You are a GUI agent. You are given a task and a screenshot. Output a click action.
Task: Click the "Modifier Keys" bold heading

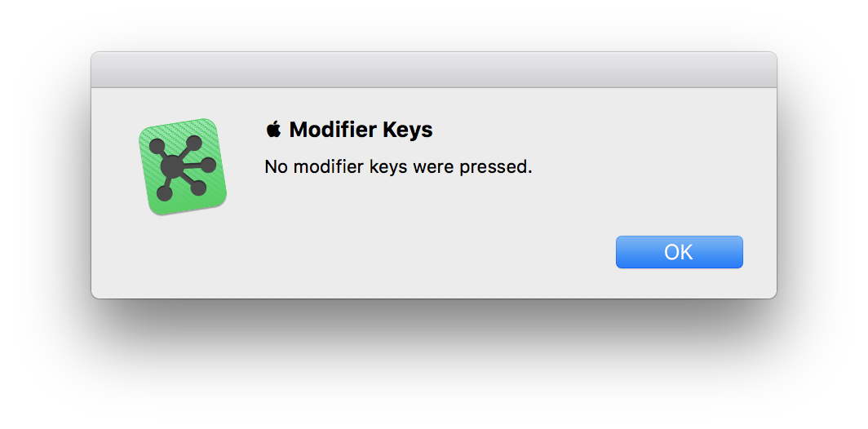(x=361, y=129)
